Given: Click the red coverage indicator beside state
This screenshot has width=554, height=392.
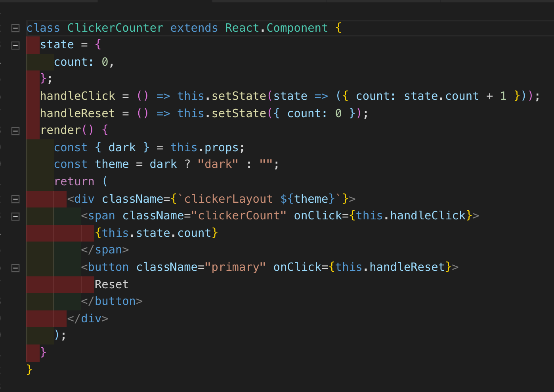Looking at the screenshot, I should [33, 45].
